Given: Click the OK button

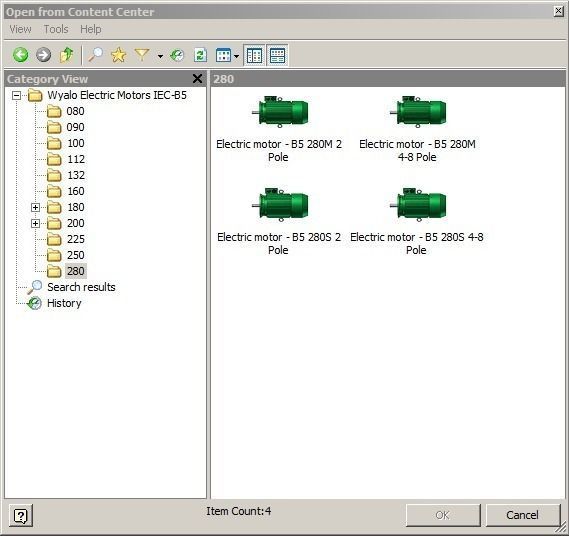Looking at the screenshot, I should tap(443, 515).
